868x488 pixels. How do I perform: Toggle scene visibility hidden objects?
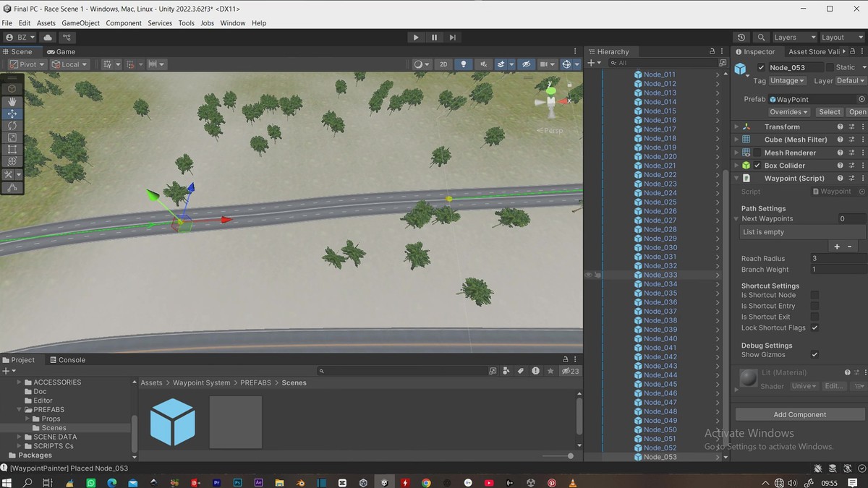[x=526, y=64]
